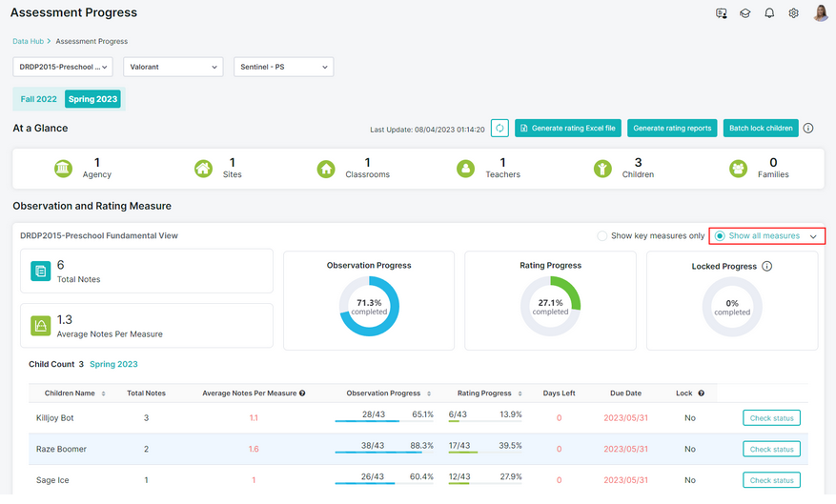Click the Lock column help icon
836x504 pixels.
coord(701,393)
